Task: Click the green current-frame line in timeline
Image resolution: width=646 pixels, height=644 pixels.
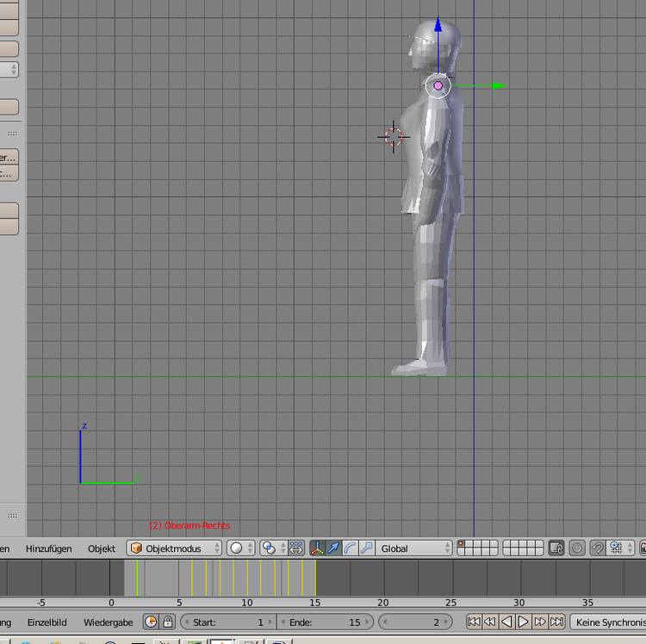Action: coord(137,578)
